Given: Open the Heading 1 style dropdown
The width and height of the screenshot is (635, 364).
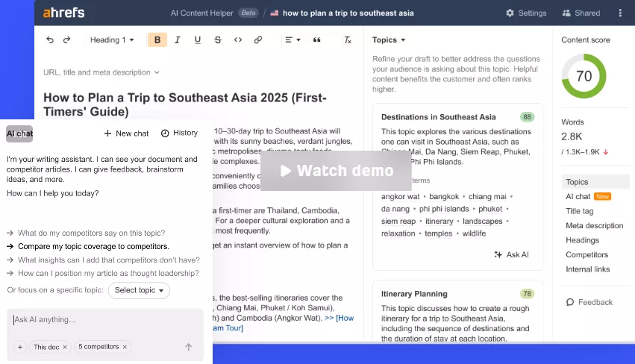Looking at the screenshot, I should 112,40.
